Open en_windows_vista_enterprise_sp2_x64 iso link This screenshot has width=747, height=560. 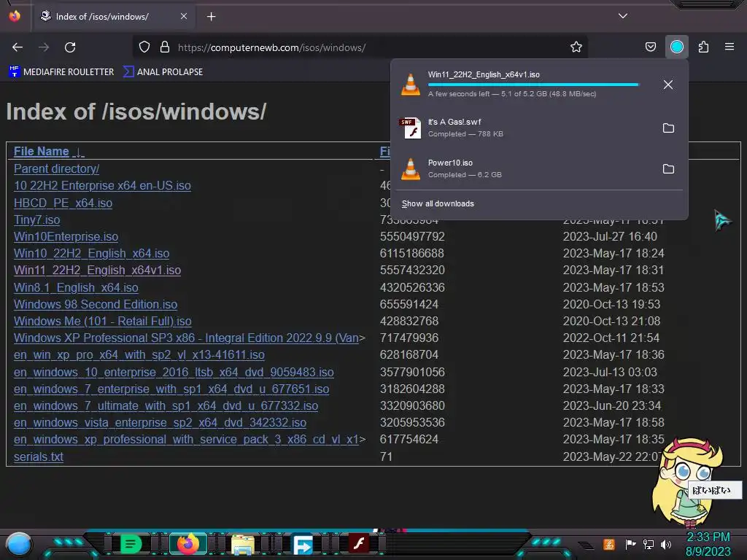pyautogui.click(x=160, y=423)
